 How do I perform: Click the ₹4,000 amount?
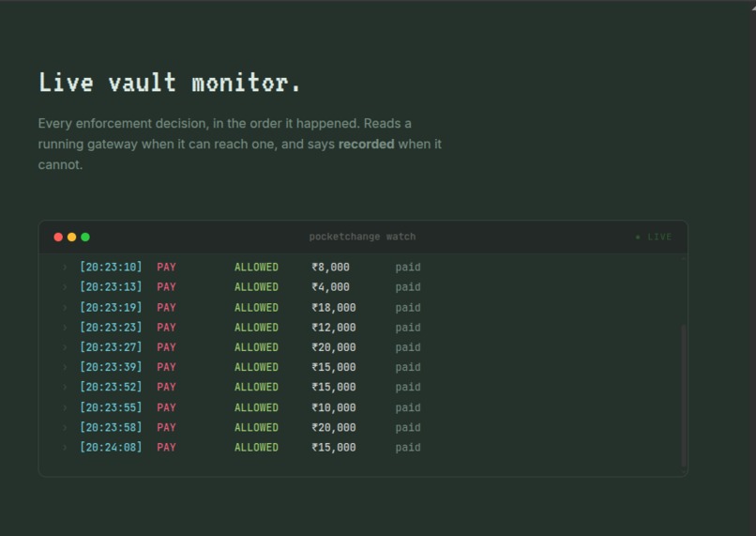coord(331,287)
